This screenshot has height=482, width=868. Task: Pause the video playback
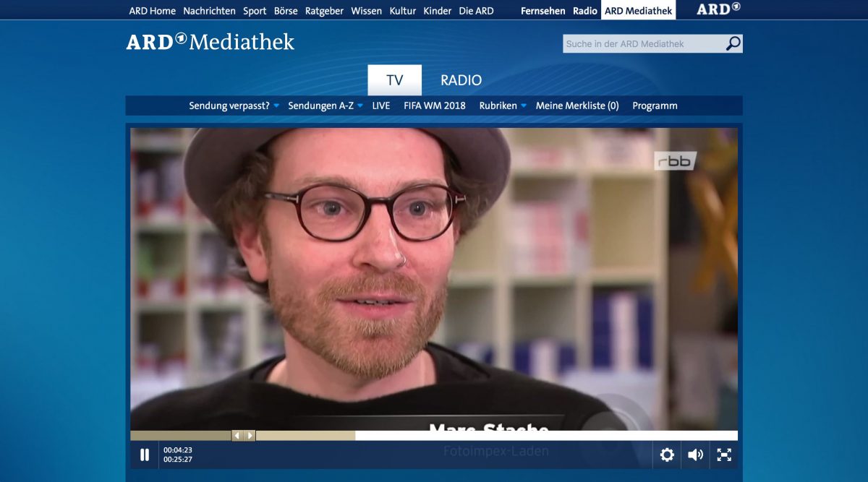pyautogui.click(x=145, y=455)
